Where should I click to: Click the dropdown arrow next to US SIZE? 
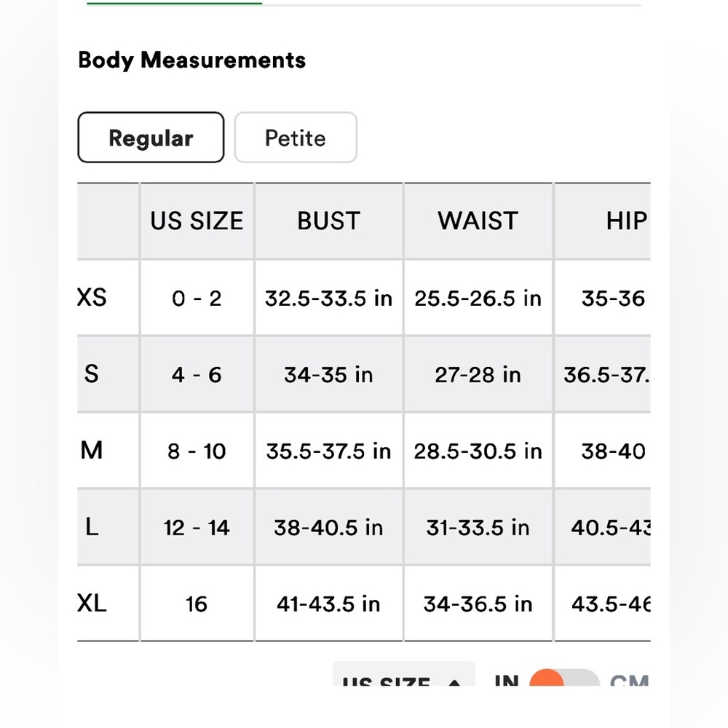pyautogui.click(x=455, y=681)
